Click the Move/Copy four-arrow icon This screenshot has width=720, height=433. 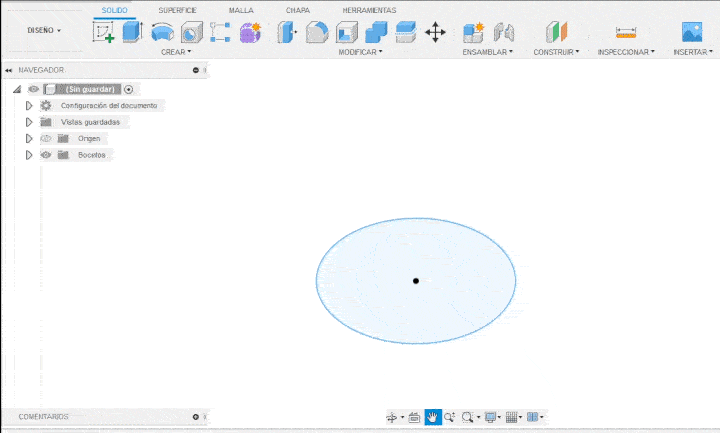tap(435, 32)
